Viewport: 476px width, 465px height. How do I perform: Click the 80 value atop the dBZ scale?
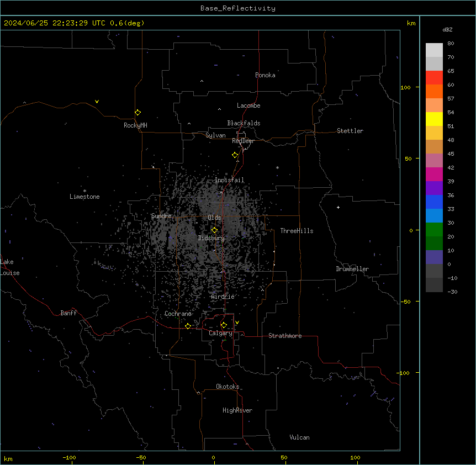(451, 44)
